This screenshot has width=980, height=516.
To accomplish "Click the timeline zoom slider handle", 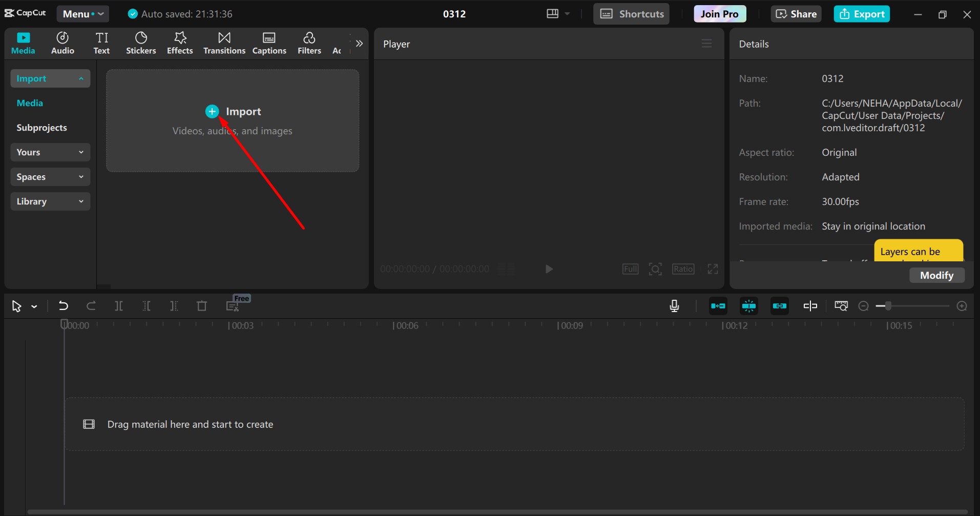I will [x=888, y=306].
